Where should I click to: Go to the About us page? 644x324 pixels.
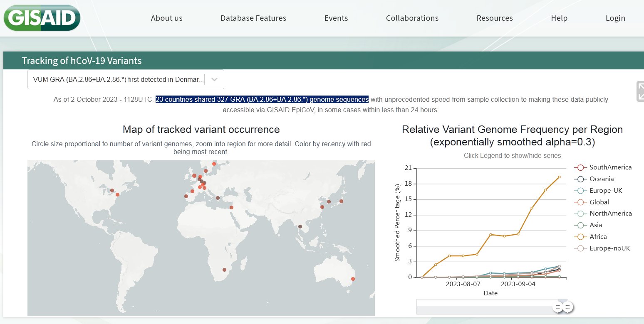click(166, 18)
